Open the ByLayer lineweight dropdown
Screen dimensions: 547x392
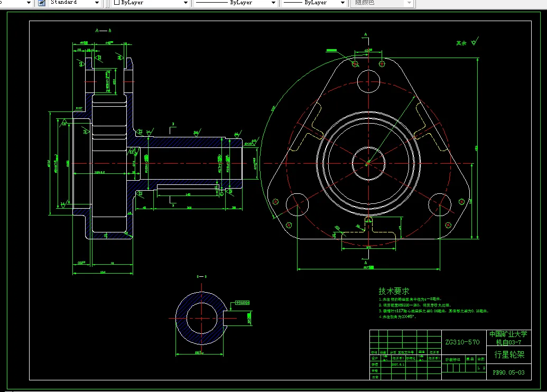342,3
